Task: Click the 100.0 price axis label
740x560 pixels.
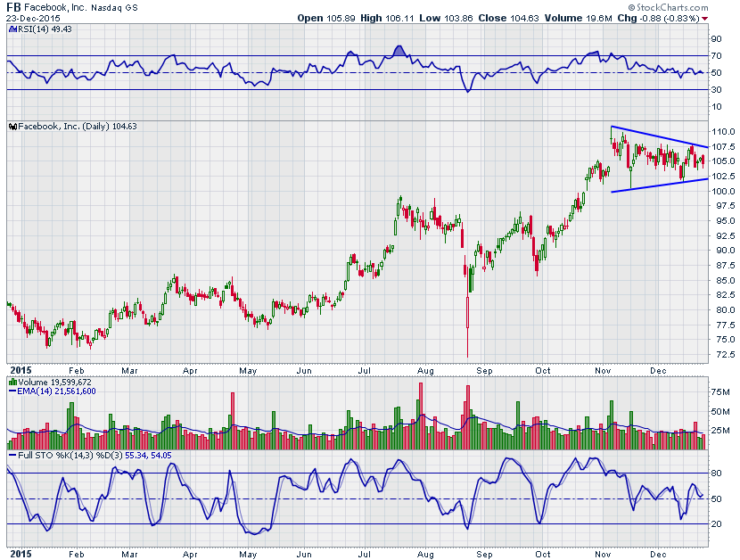Action: coord(723,191)
